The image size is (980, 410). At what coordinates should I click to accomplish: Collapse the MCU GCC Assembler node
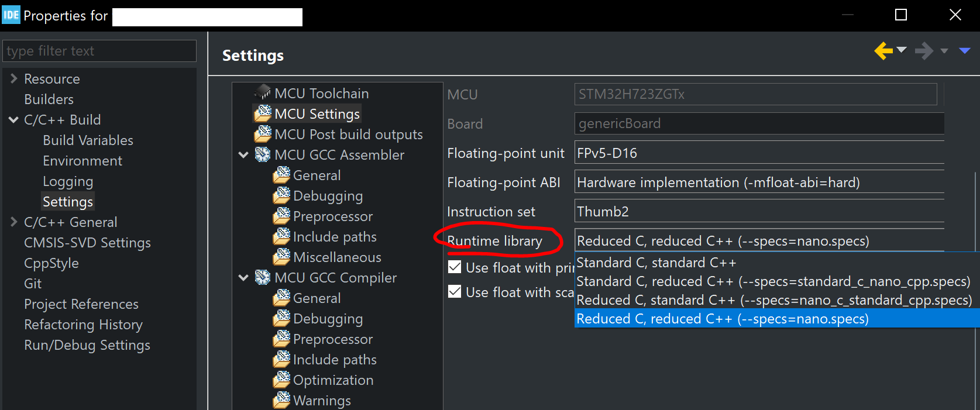coord(244,154)
